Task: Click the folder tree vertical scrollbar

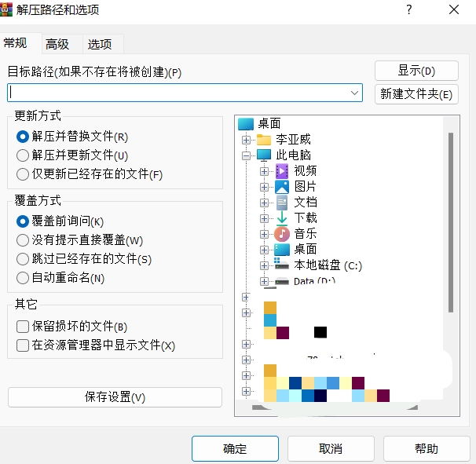Action: coord(451,222)
